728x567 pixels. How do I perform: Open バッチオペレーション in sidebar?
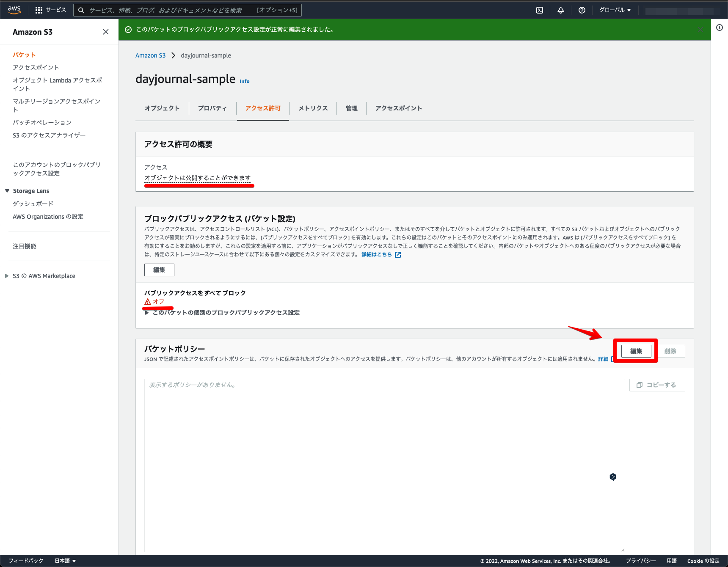coord(42,123)
